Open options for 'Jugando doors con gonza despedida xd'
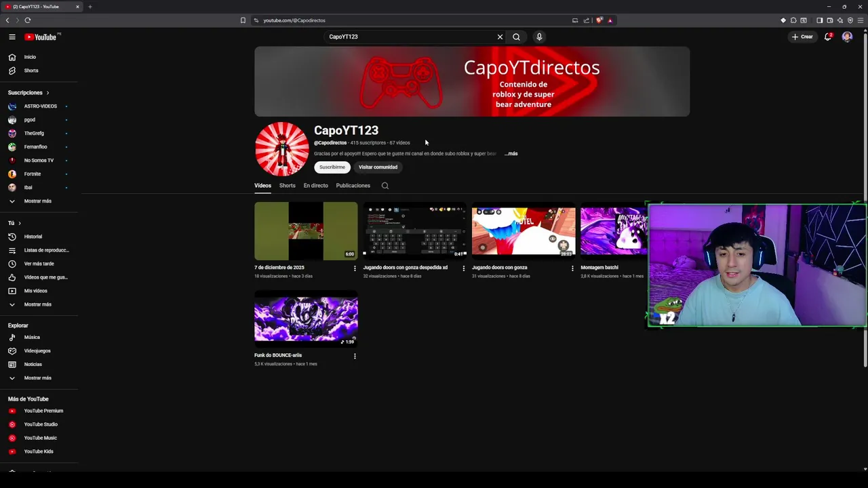The image size is (868, 488). [x=464, y=268]
